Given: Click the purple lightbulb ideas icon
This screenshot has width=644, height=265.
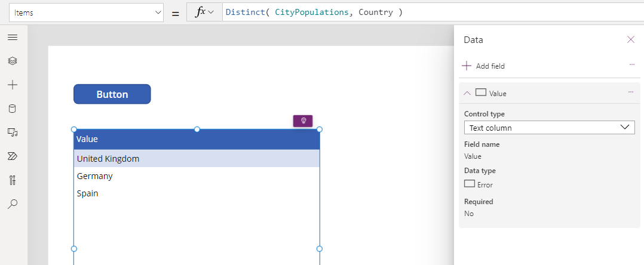Looking at the screenshot, I should tap(303, 121).
